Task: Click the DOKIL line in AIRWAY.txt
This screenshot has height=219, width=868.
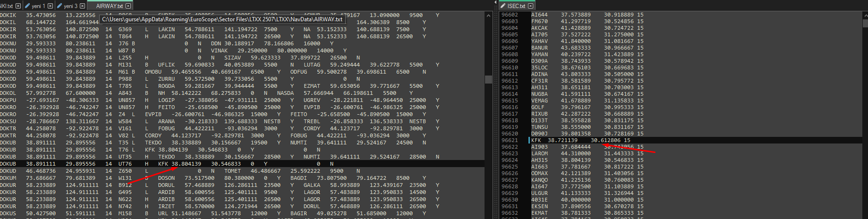Action: [213, 22]
